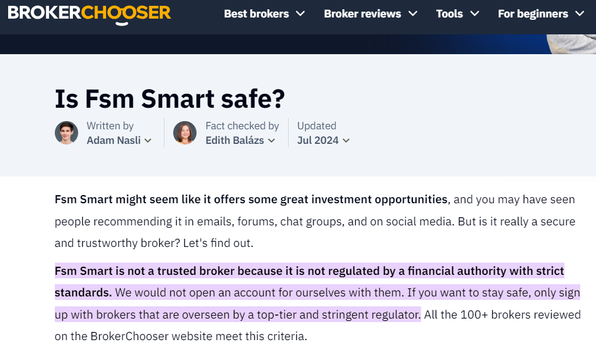Expand the chevron next to For beginners
Viewport: 596px width, 364px height.
point(580,13)
